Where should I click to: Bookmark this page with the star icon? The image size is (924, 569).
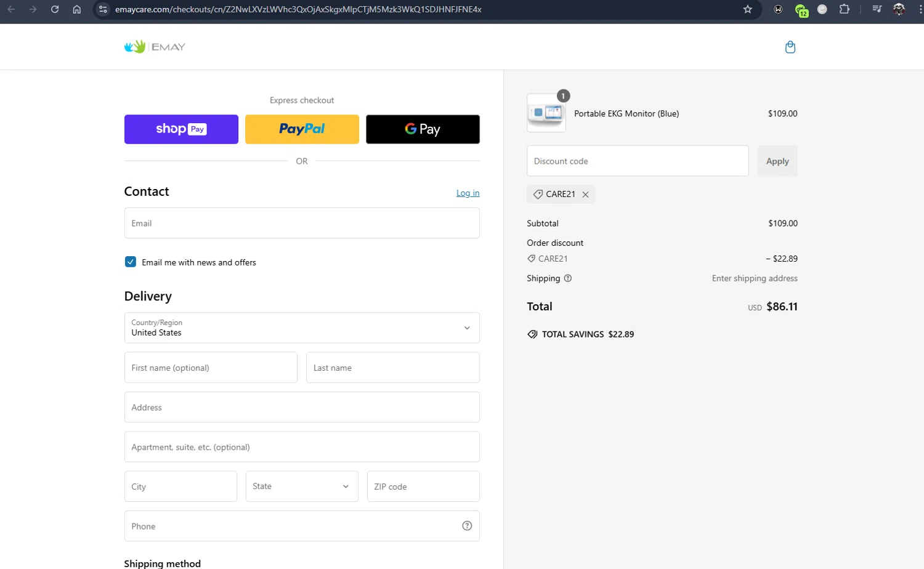tap(748, 9)
